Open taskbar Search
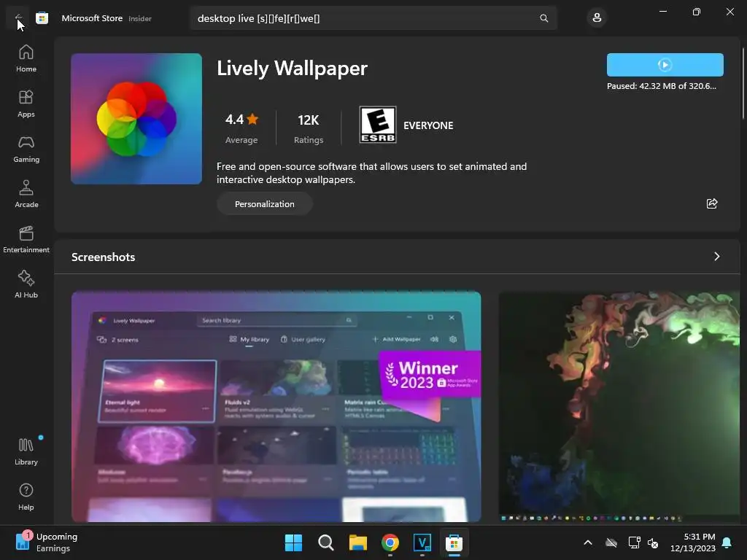The height and width of the screenshot is (560, 747). coord(326,542)
